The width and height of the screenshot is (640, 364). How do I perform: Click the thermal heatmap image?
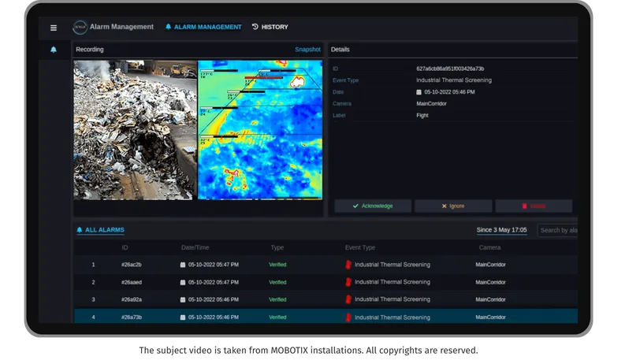click(x=260, y=130)
